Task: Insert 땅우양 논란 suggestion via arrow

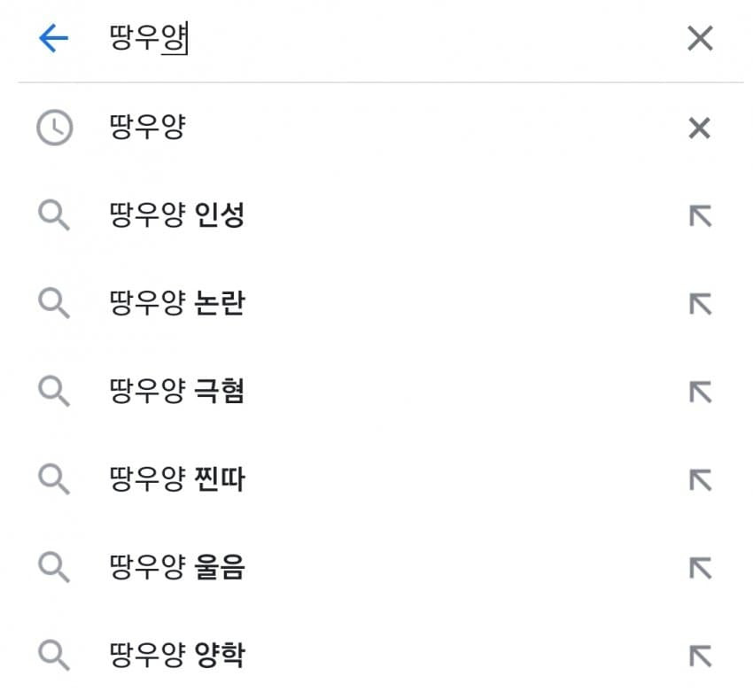Action: (x=700, y=304)
